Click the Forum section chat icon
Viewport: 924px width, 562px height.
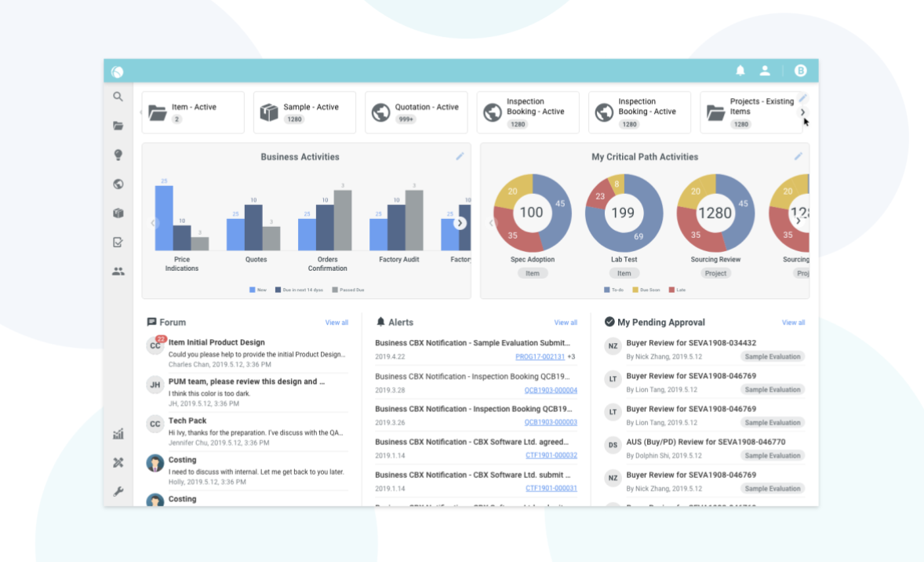click(x=151, y=322)
